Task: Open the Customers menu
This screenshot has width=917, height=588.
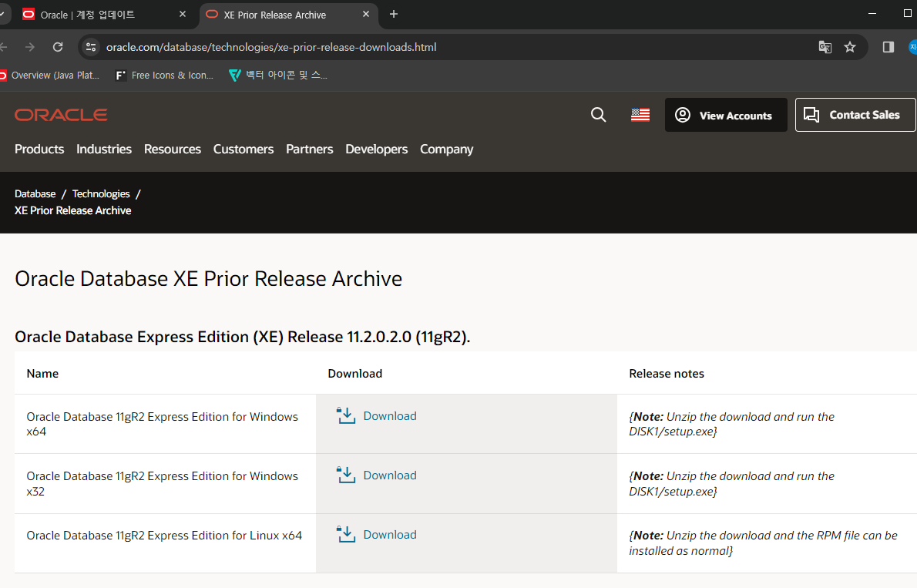Action: coord(244,150)
